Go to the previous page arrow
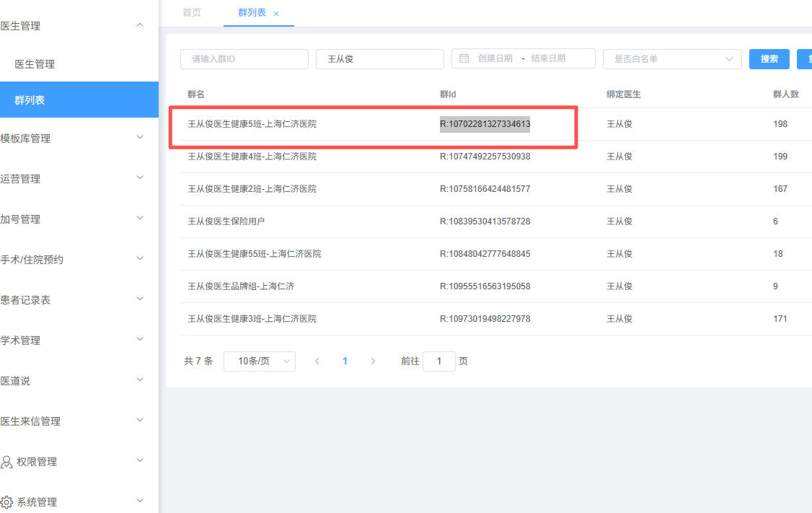This screenshot has height=513, width=812. point(317,361)
